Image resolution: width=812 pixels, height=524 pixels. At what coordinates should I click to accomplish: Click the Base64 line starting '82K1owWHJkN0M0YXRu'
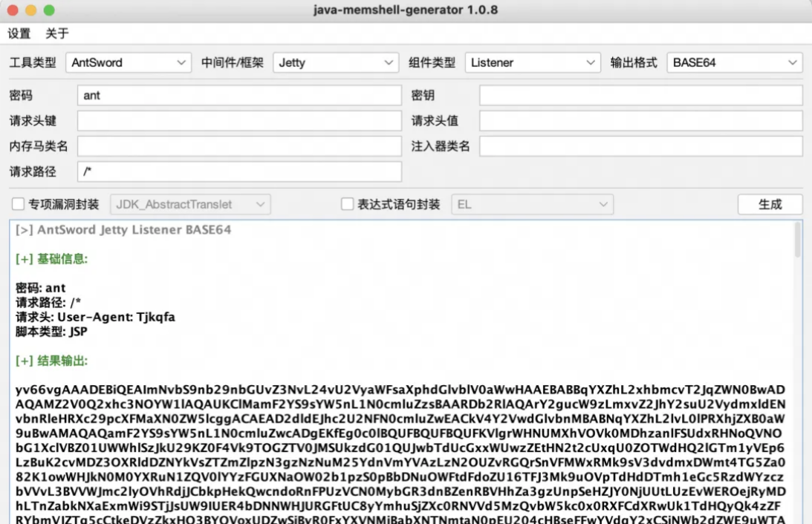click(400, 476)
